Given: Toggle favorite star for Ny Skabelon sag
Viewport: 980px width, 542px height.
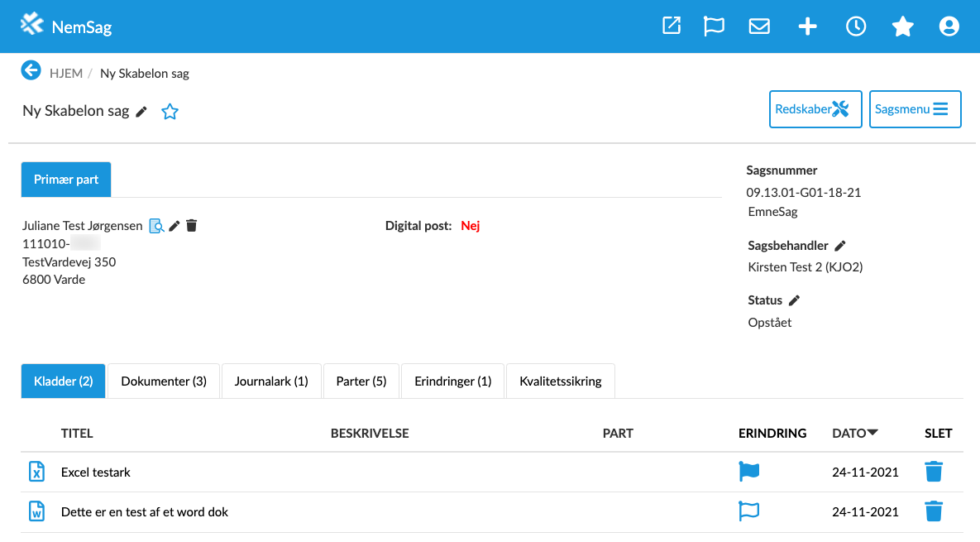Looking at the screenshot, I should point(170,112).
